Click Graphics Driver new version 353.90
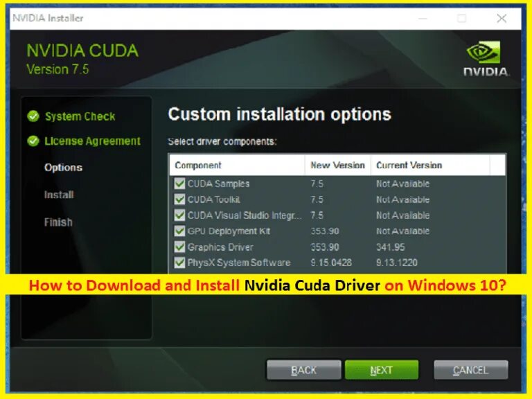Viewport: 532px width, 399px height. (x=325, y=247)
